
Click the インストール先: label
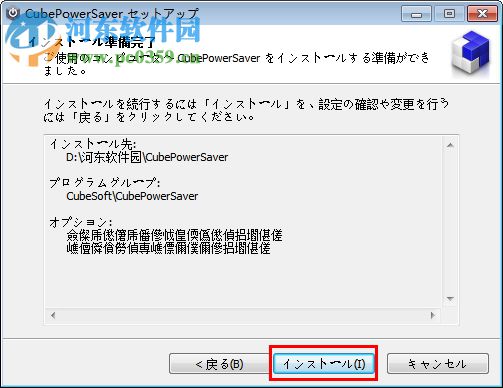pyautogui.click(x=93, y=144)
